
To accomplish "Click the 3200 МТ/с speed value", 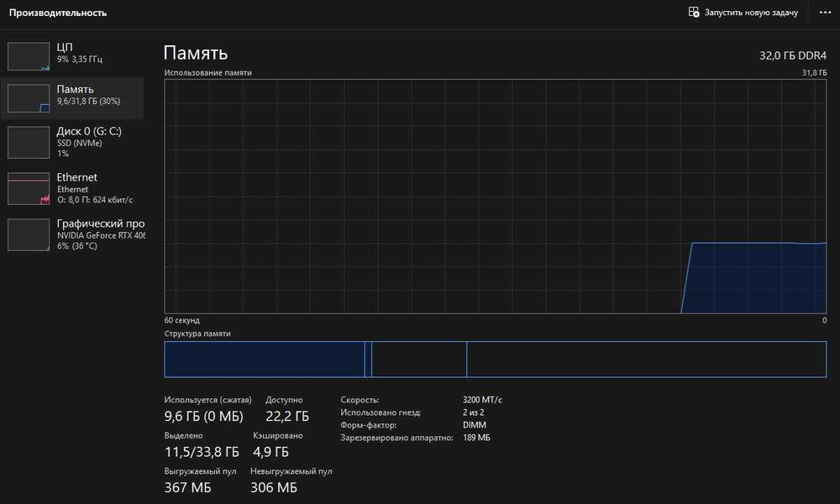I will pos(482,400).
